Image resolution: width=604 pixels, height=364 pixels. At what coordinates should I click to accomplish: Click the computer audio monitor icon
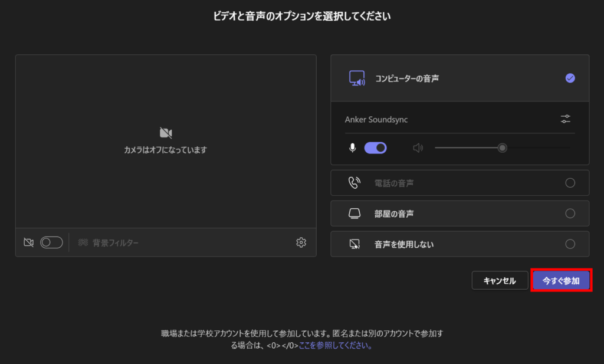[x=357, y=78]
